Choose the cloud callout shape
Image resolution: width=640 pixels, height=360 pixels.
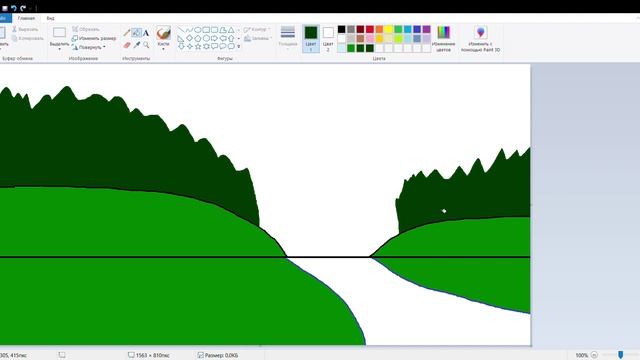click(231, 46)
